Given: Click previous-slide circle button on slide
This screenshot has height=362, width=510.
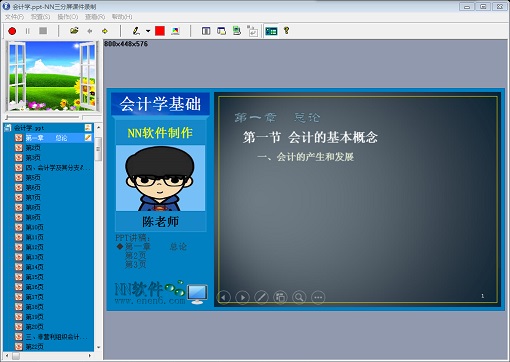Looking at the screenshot, I should tap(224, 297).
